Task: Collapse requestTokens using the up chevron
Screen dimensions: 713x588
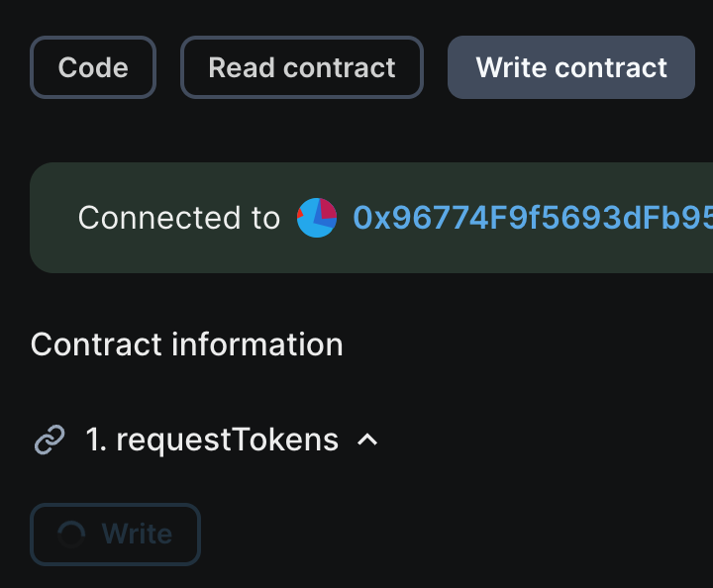Action: tap(367, 440)
